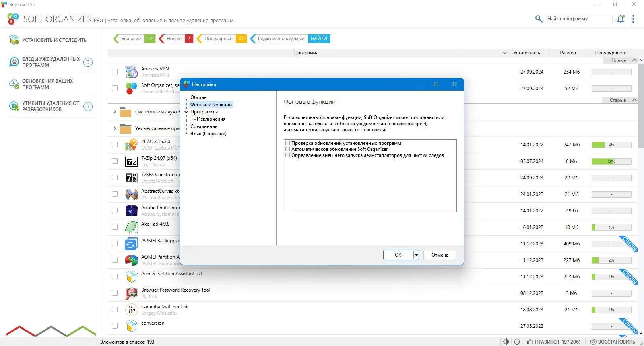
Task: Click the НАЙТИ button for rarely used programs
Action: click(319, 39)
